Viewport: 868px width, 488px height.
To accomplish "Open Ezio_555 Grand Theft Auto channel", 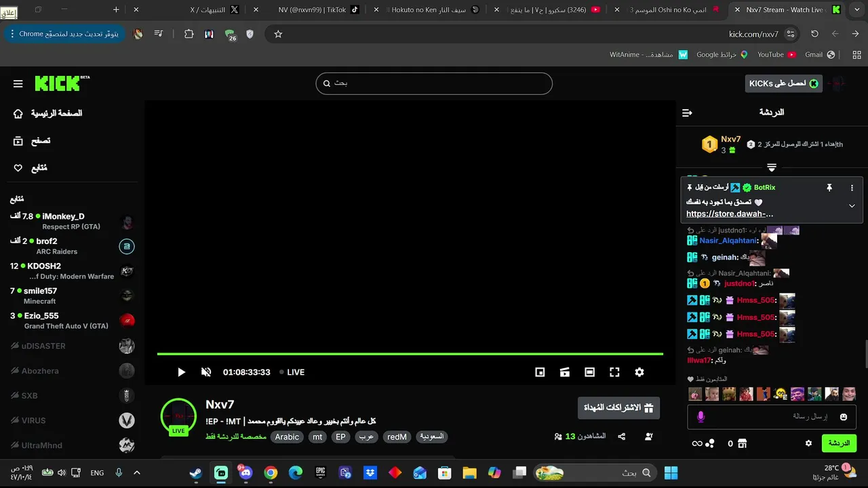I will point(73,321).
